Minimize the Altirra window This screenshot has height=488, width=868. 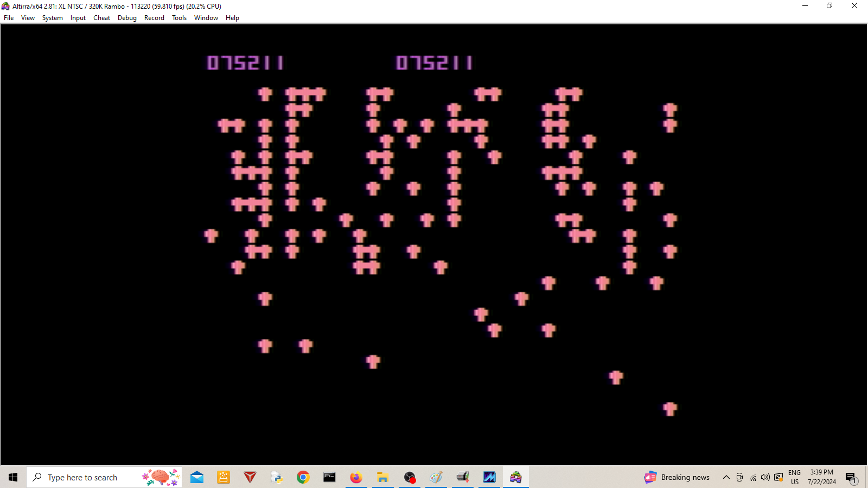click(805, 6)
